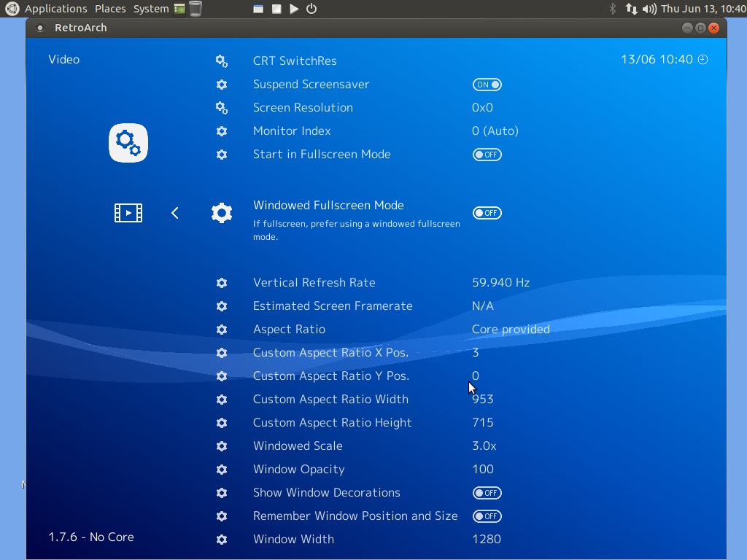Image resolution: width=747 pixels, height=560 pixels.
Task: Enable Start in Fullscreen Mode toggle
Action: [x=487, y=155]
